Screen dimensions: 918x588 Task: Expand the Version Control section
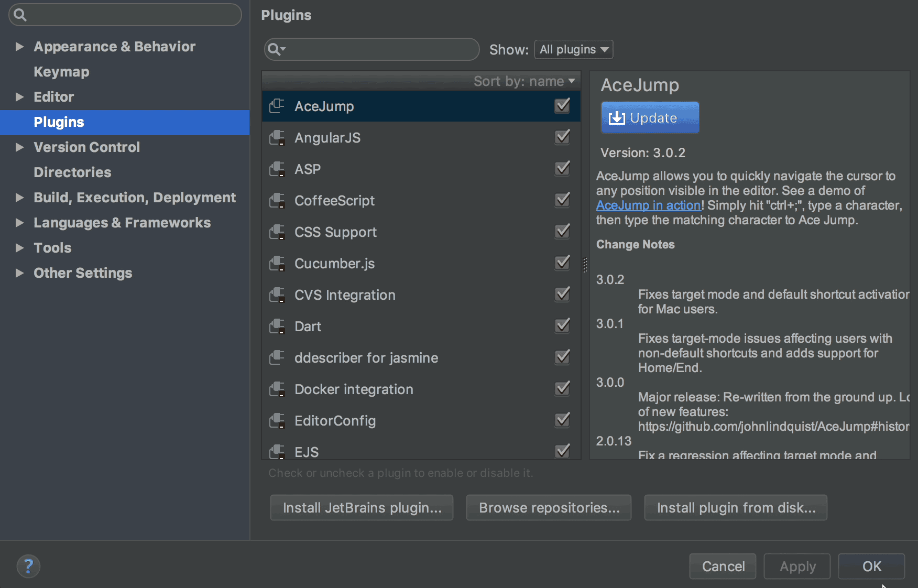tap(20, 147)
